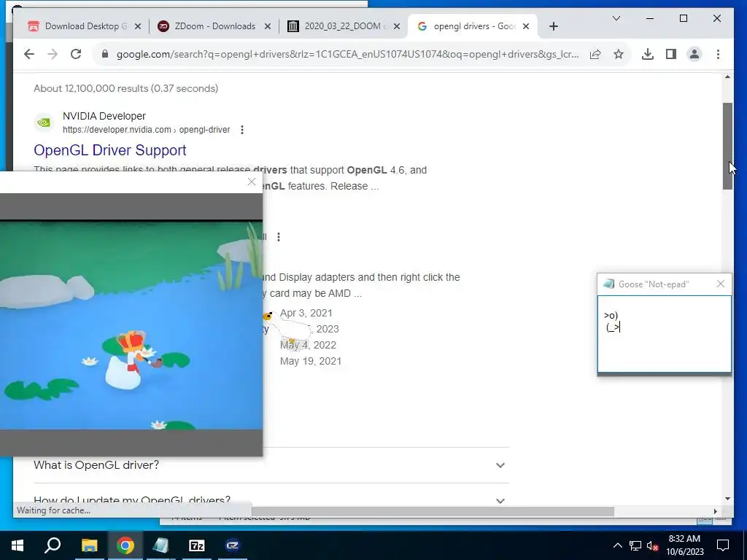
Task: Open network status tray icon
Action: [x=635, y=545]
